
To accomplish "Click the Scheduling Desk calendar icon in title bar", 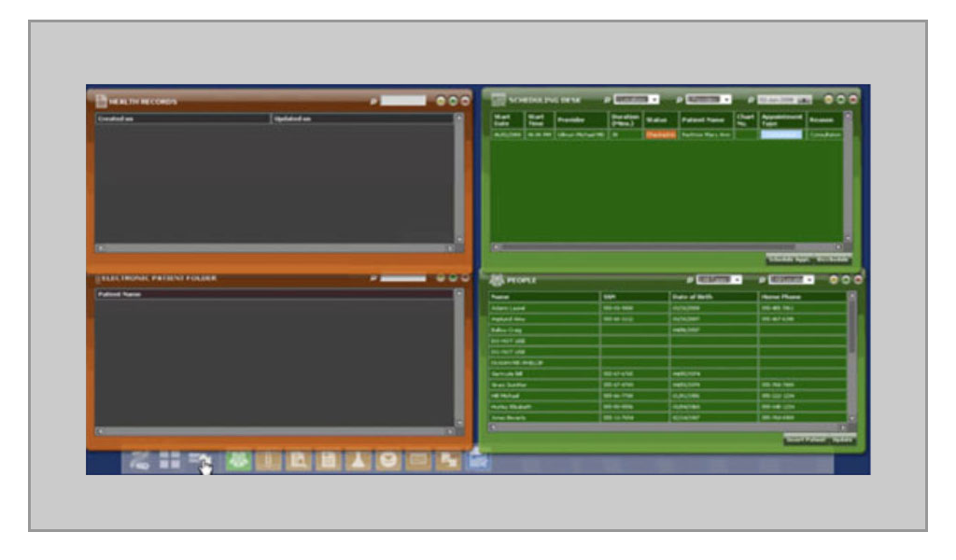I will pyautogui.click(x=499, y=99).
